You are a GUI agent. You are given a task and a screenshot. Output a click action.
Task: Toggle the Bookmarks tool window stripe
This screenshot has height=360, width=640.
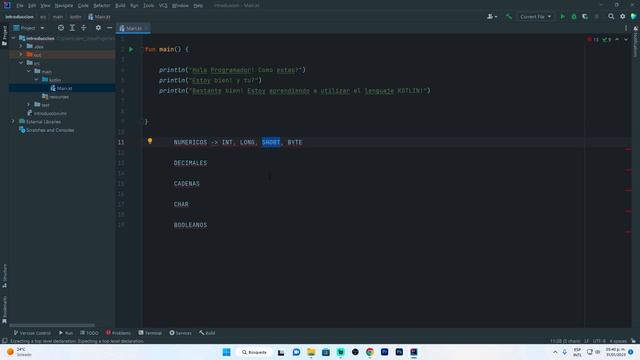[x=4, y=310]
